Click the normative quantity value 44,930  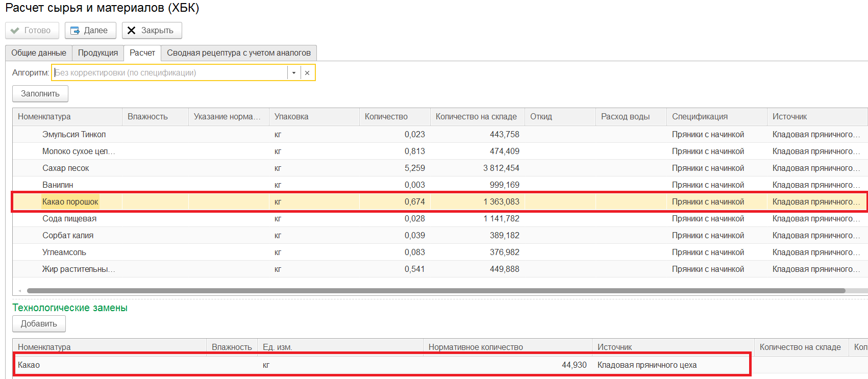[x=574, y=365]
